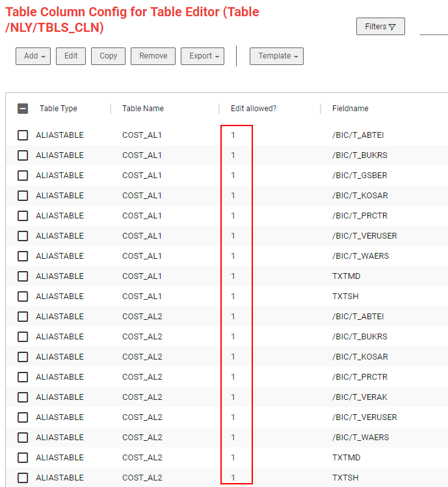Select COST_AL2 /BIC/T_KOSAR fieldname cell
Image resolution: width=448 pixels, height=487 pixels.
(360, 357)
